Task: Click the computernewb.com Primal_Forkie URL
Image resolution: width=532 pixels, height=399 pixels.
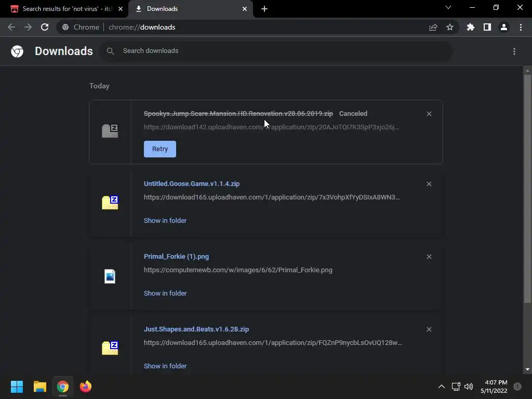Action: click(238, 270)
